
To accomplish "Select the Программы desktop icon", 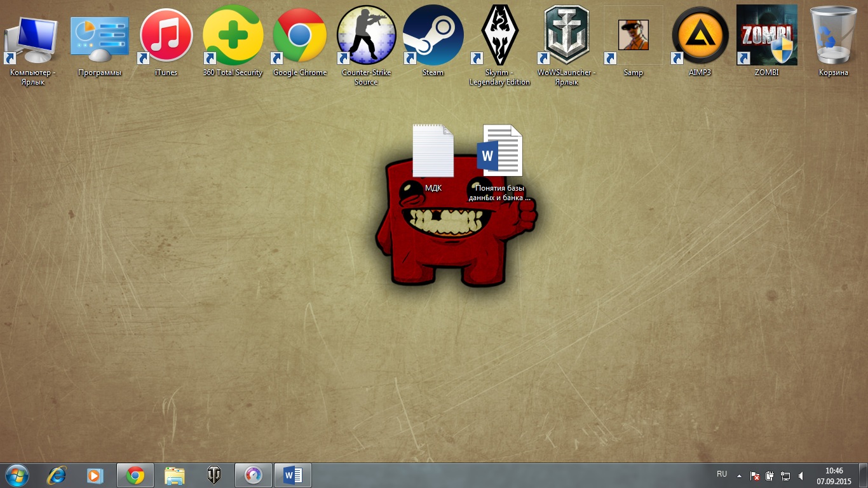I will [100, 42].
